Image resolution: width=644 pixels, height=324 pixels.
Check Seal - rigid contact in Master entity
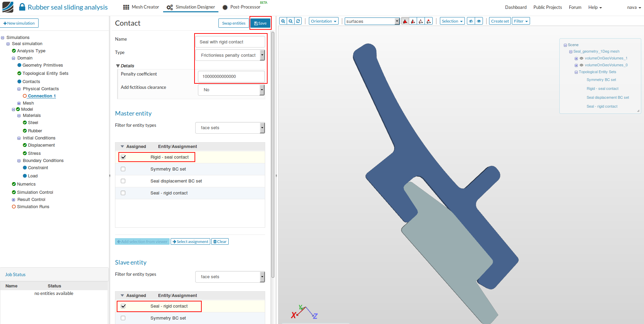(x=123, y=193)
